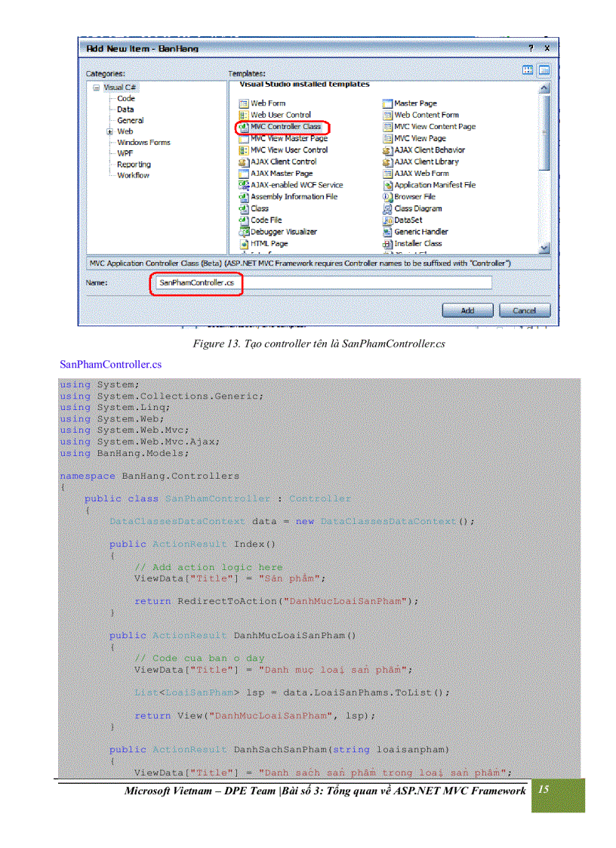Expand the Web category node
The width and height of the screenshot is (616, 848).
click(x=109, y=131)
